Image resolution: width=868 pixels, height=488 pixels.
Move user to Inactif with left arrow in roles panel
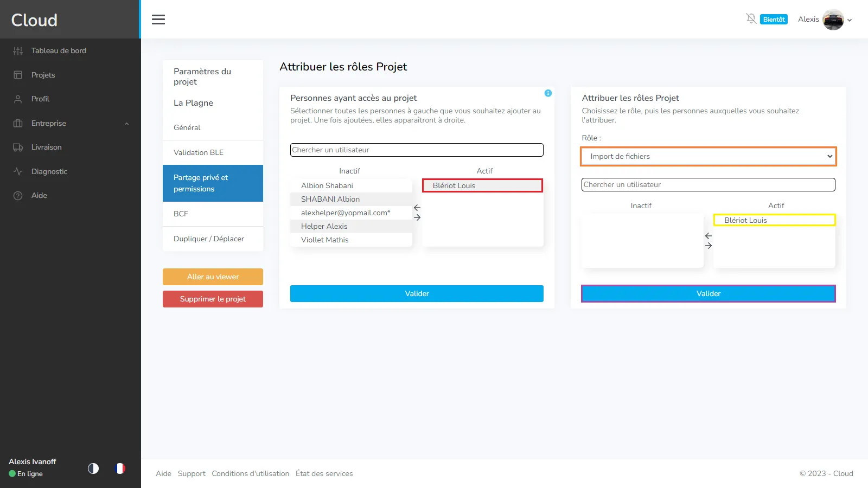tap(709, 236)
